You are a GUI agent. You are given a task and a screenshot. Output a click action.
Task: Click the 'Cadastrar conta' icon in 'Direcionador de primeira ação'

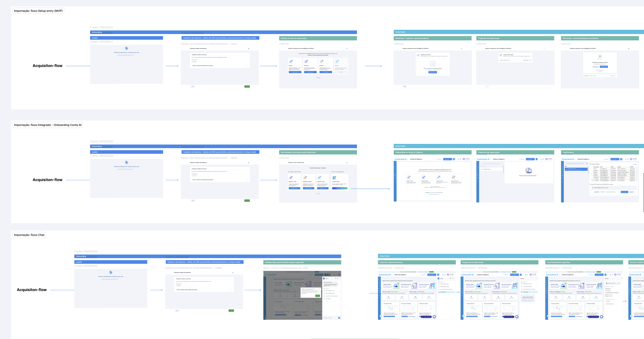coord(319,178)
